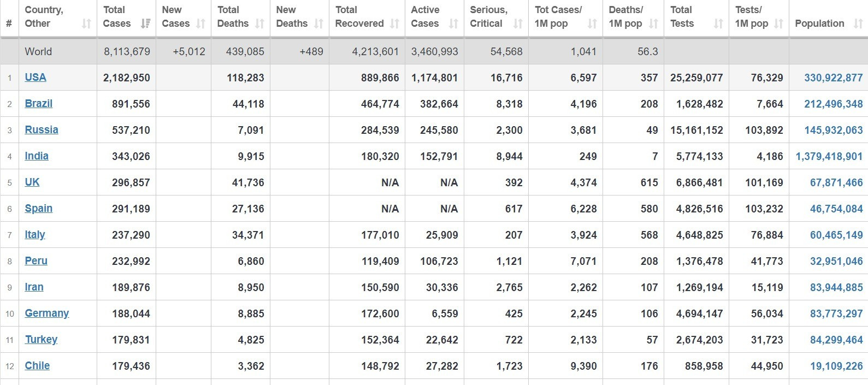Open the USA country link
This screenshot has height=385, width=868.
tap(36, 78)
